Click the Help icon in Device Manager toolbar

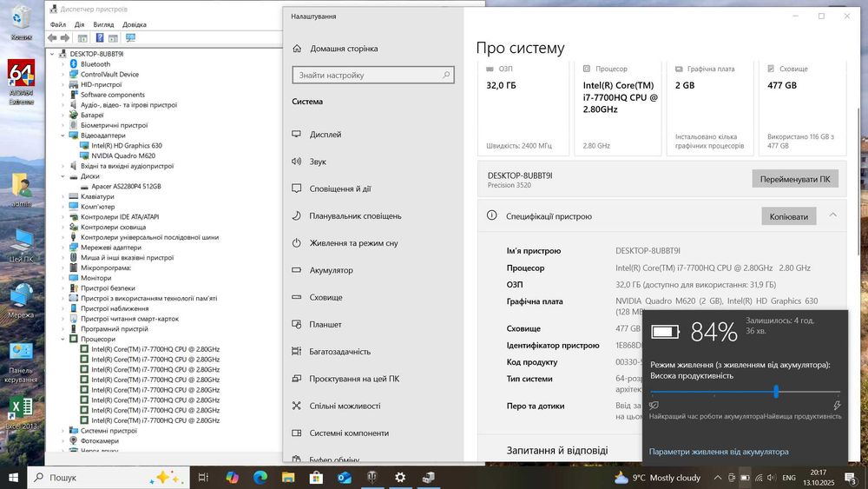click(100, 37)
